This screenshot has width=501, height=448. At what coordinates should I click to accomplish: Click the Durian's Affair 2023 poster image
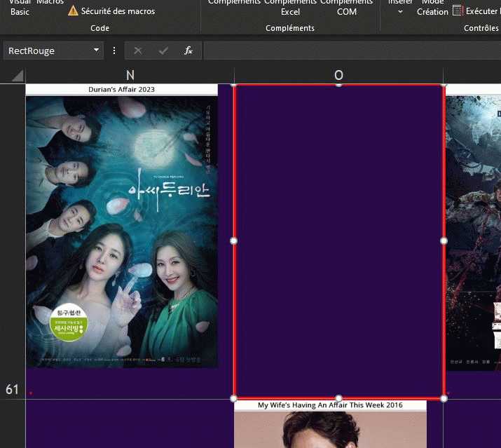tap(121, 231)
